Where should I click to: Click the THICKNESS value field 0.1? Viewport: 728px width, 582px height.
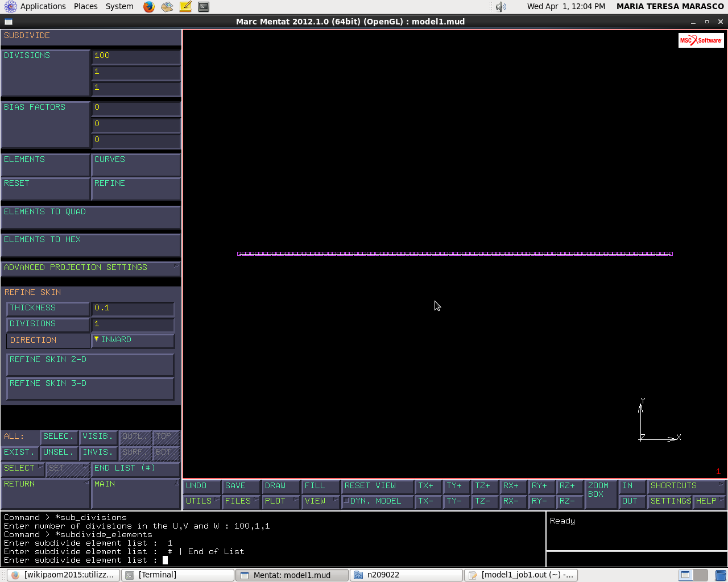133,308
